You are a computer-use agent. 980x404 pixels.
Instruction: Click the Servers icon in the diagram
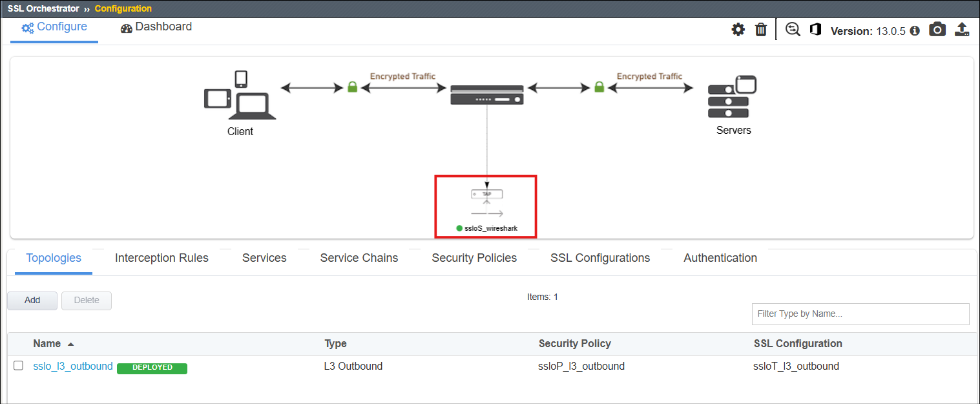click(732, 96)
